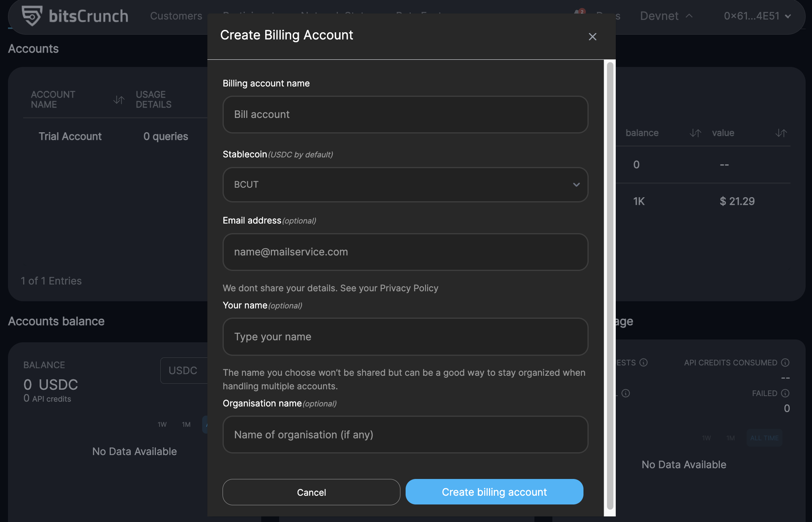Open the Stablecoin BCUT dropdown
The image size is (812, 522).
point(405,184)
